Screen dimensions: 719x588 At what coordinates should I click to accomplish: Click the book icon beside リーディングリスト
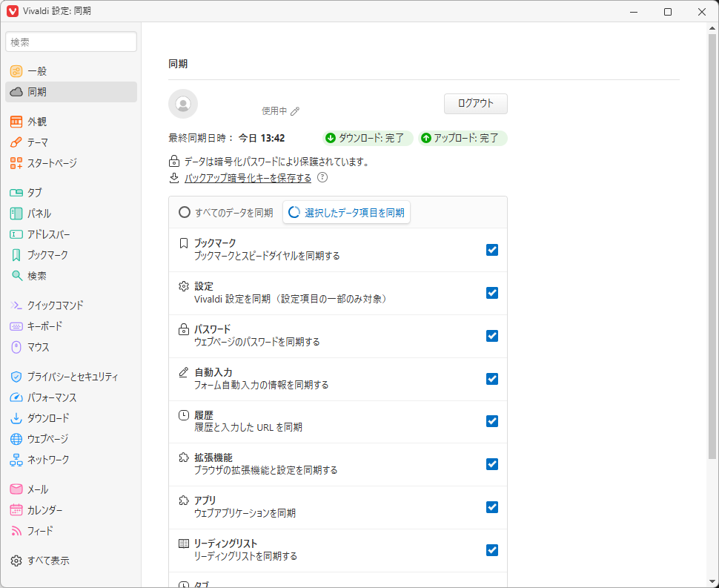[183, 544]
